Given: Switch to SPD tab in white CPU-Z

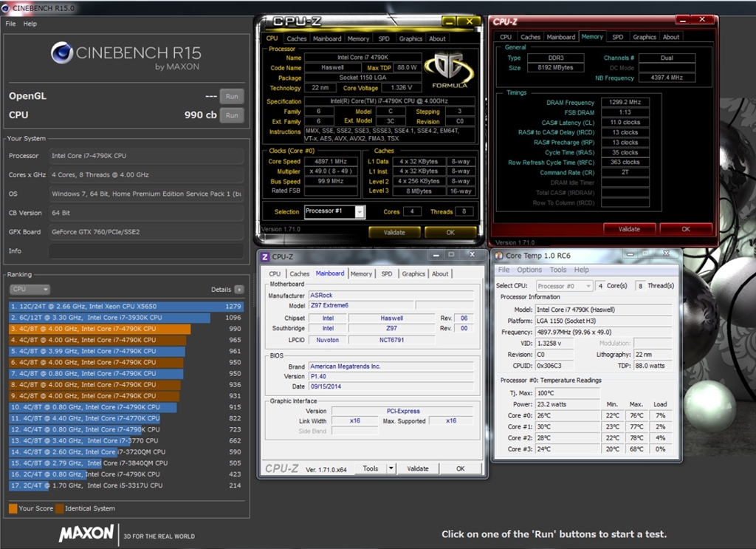Looking at the screenshot, I should 387,273.
